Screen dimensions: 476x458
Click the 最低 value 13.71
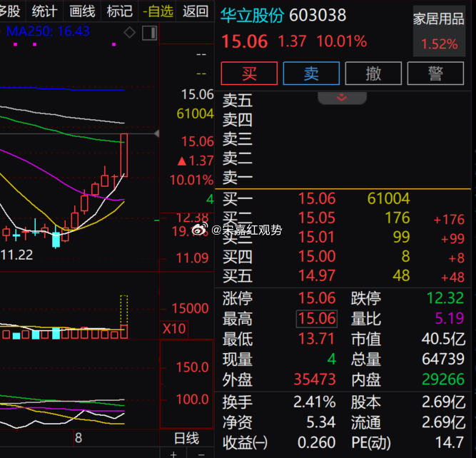[316, 339]
